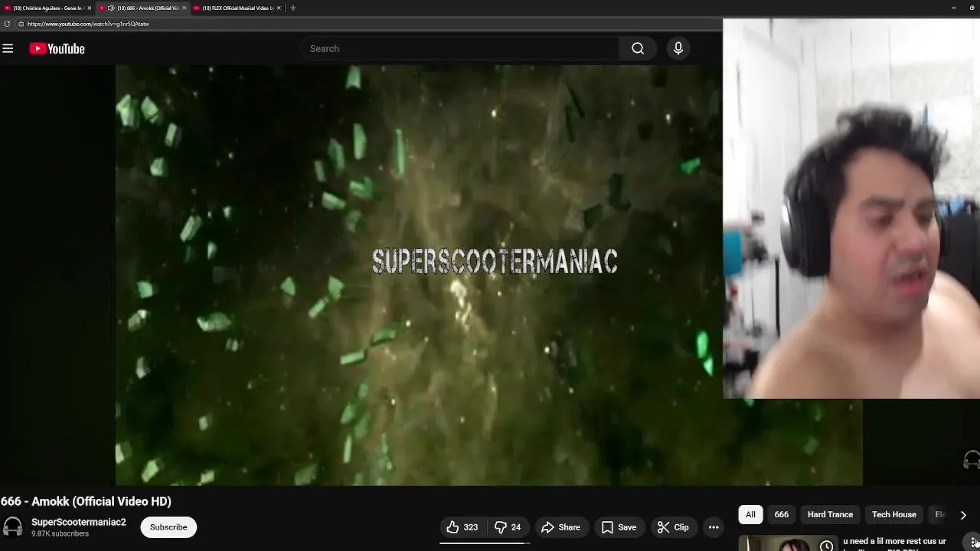The height and width of the screenshot is (551, 980).
Task: Go to YouTube home via logo
Action: tap(57, 48)
